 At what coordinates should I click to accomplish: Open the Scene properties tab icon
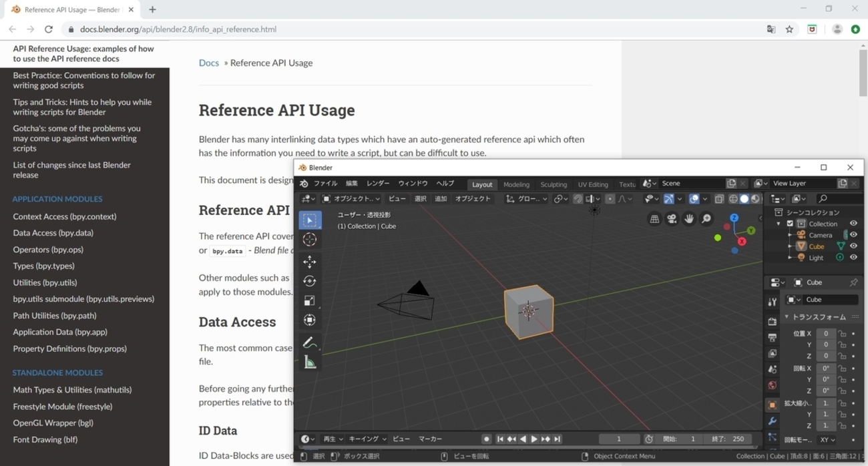[773, 370]
